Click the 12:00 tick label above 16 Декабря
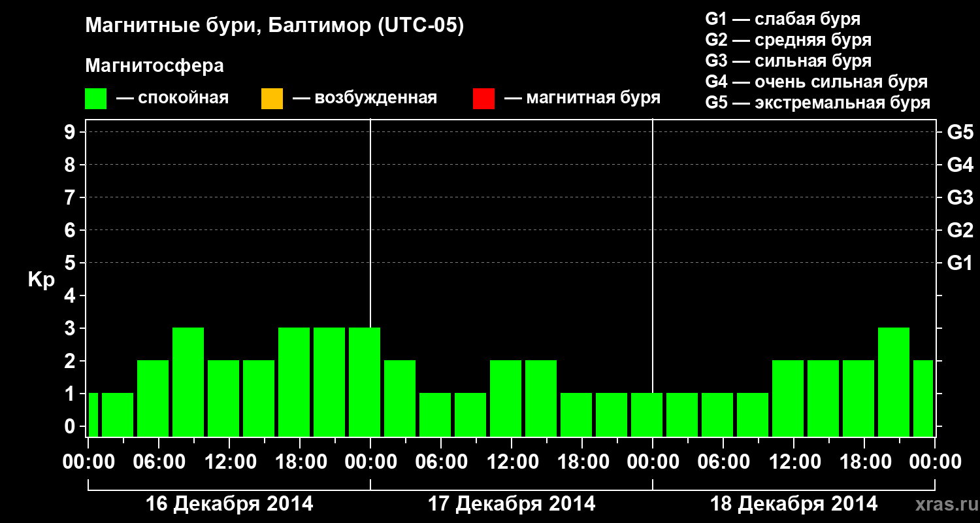This screenshot has width=980, height=523. [229, 462]
